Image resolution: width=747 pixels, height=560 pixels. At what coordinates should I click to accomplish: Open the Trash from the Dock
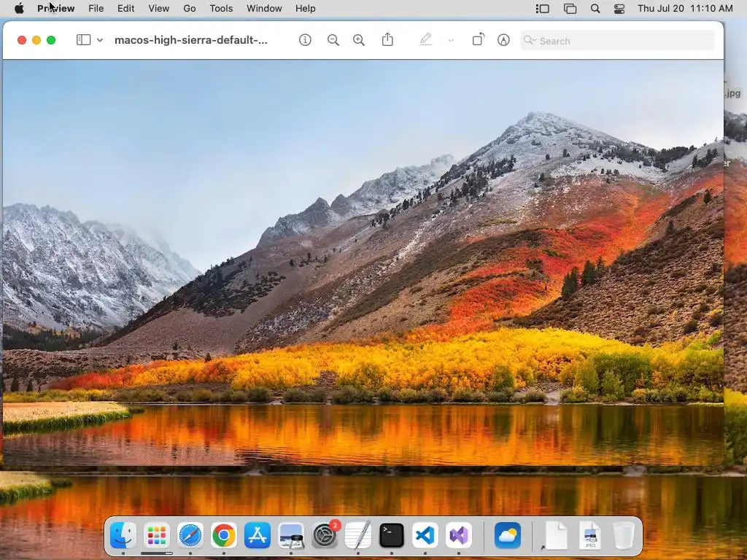point(623,535)
